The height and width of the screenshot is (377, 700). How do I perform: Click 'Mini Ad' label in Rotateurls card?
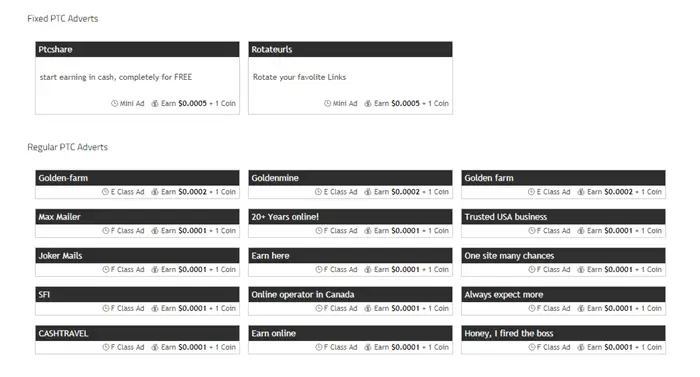point(345,103)
